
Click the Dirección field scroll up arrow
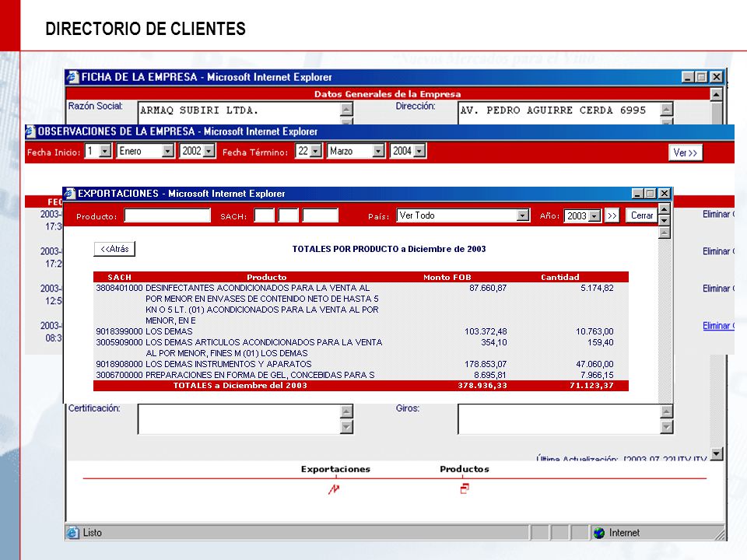point(667,109)
